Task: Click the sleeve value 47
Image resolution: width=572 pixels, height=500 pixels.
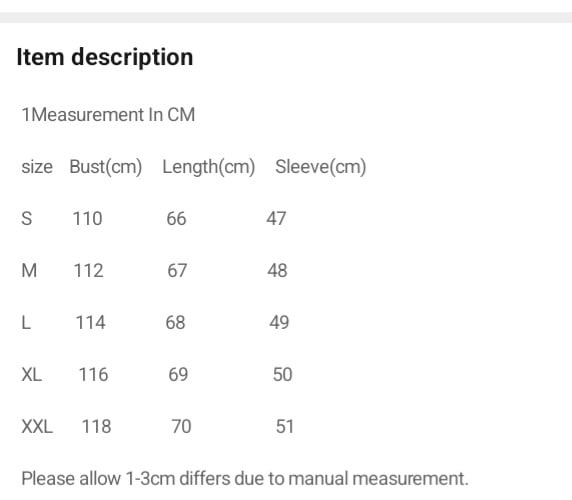Action: (x=276, y=219)
